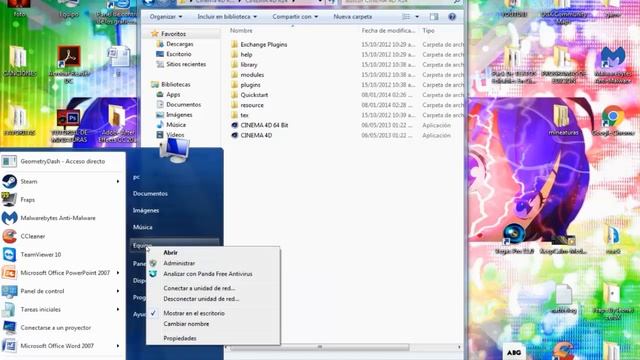Launch Malwarebytes Anti-Malware from Start menu
Image resolution: width=640 pixels, height=360 pixels.
[62, 218]
